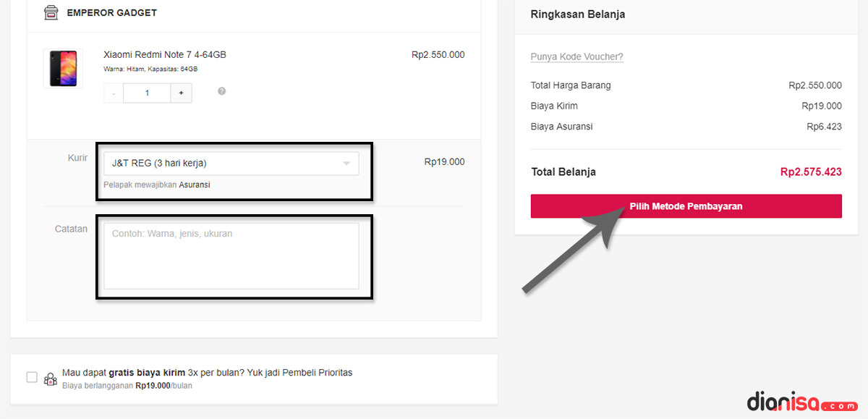Decrease quantity with minus button
Image resolution: width=868 pixels, height=419 pixels.
(x=114, y=93)
